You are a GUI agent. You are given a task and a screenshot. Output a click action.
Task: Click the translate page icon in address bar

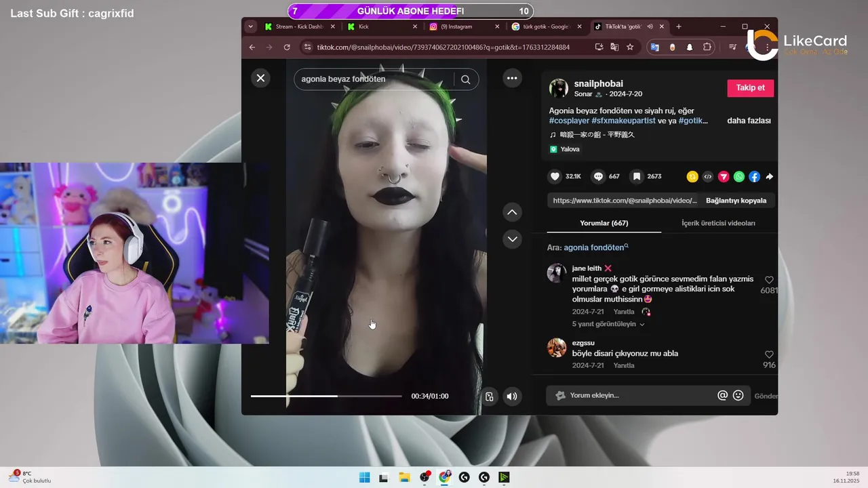coord(614,47)
